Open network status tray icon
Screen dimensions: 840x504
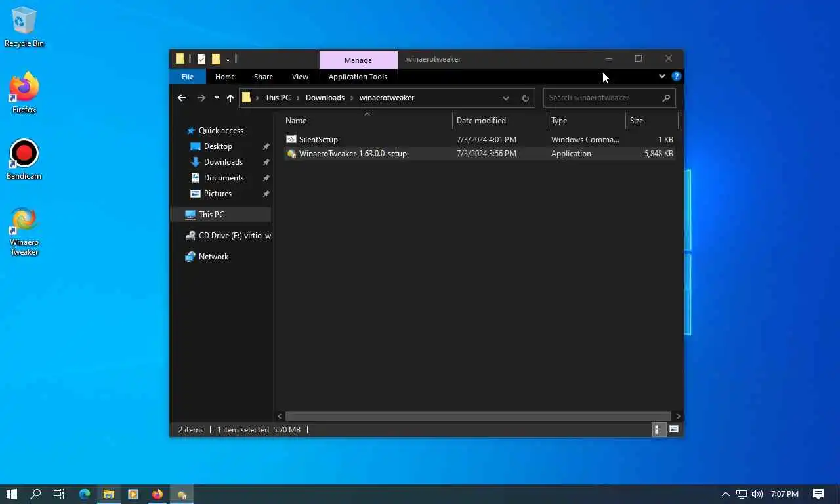[x=742, y=494]
